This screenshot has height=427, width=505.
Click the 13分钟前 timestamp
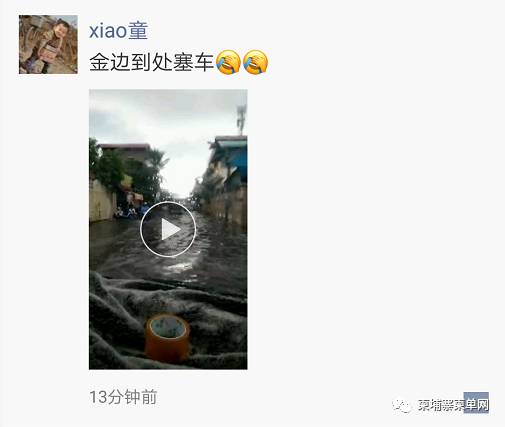(x=123, y=397)
